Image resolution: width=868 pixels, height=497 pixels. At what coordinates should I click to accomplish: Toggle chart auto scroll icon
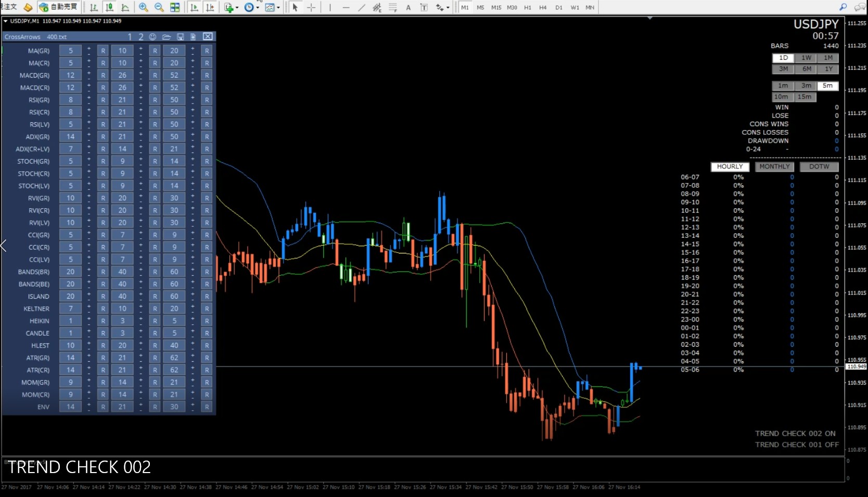(x=194, y=7)
